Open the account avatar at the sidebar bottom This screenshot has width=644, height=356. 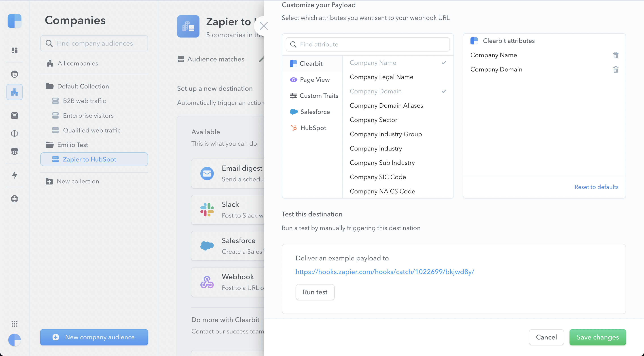click(x=15, y=340)
